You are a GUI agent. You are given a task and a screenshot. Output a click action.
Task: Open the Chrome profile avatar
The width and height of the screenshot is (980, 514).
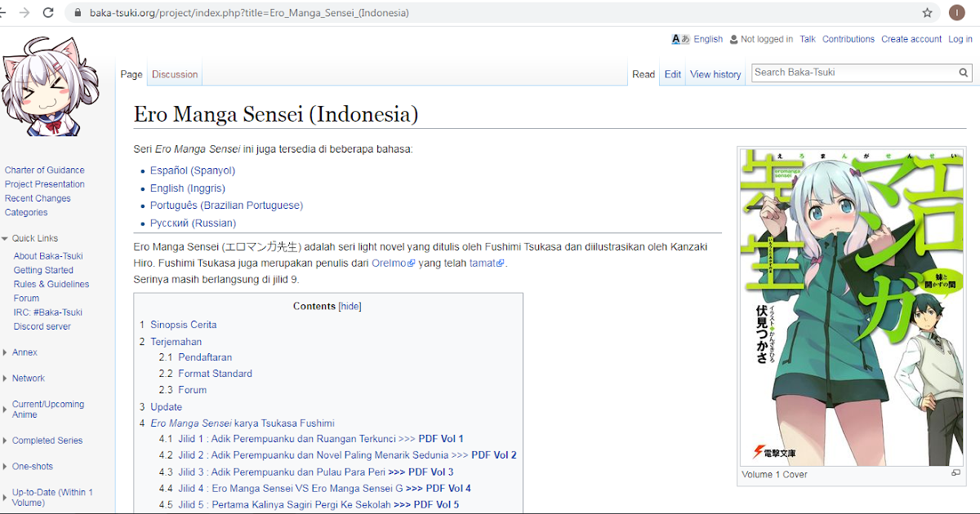click(x=956, y=13)
